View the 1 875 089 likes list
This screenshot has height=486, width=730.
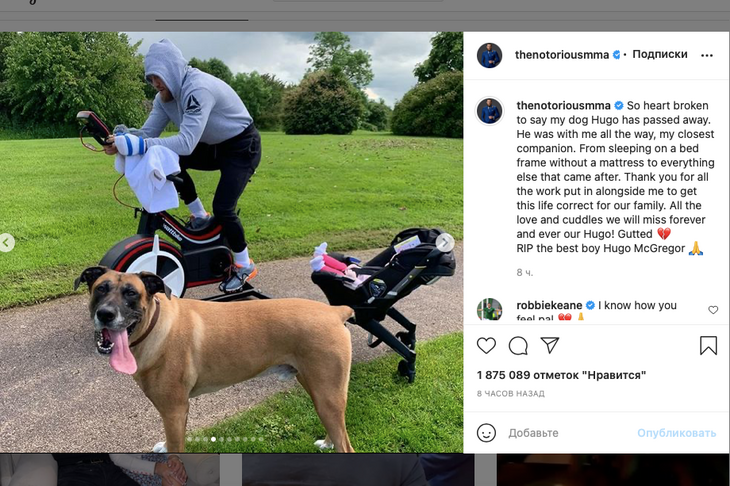tap(561, 375)
